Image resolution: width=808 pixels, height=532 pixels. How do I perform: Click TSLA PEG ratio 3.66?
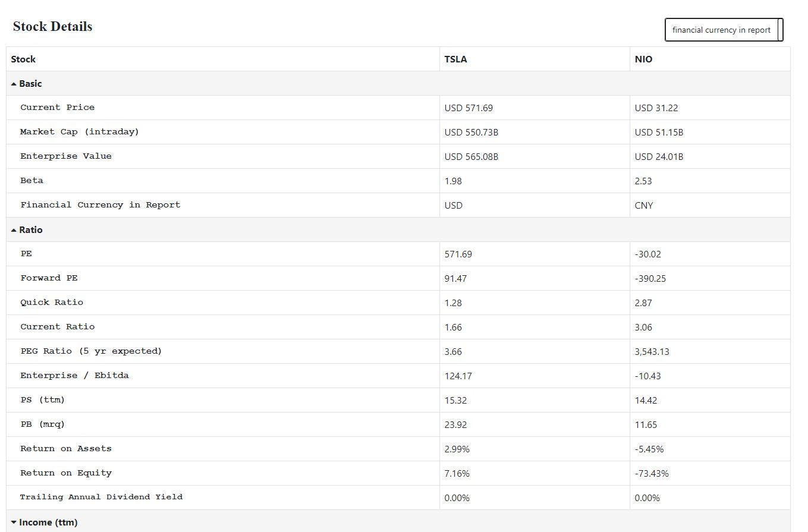click(453, 352)
